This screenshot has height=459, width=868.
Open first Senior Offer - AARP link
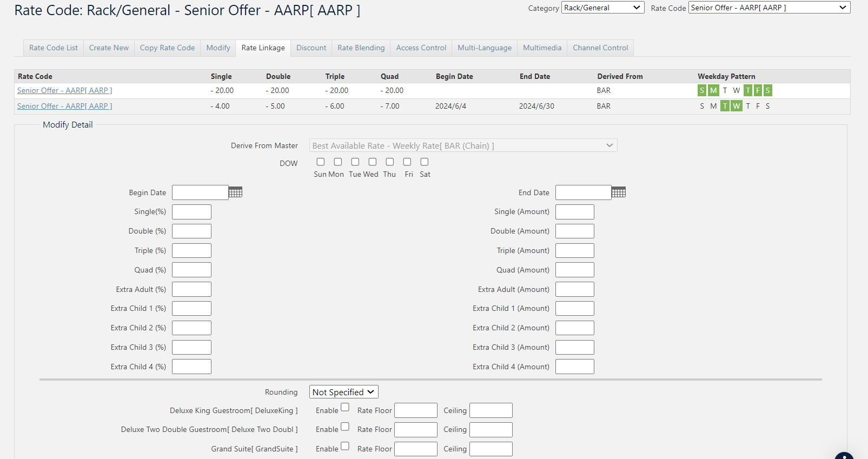(x=65, y=90)
